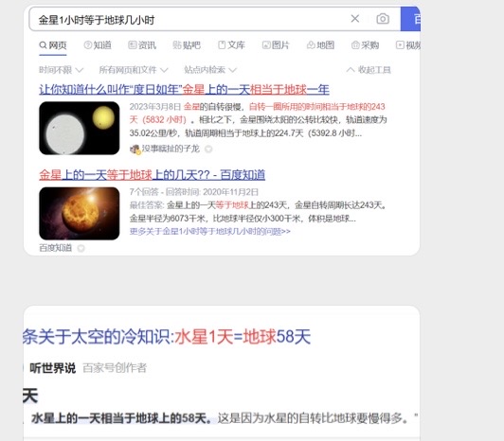Open the 文库 tab

[231, 45]
